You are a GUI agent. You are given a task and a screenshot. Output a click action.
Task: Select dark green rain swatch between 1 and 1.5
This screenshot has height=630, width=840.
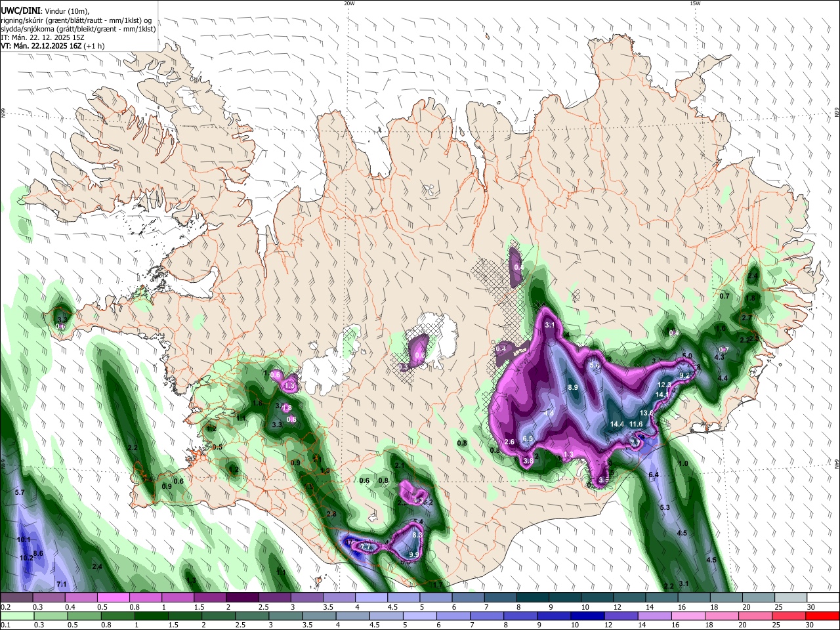point(151,616)
